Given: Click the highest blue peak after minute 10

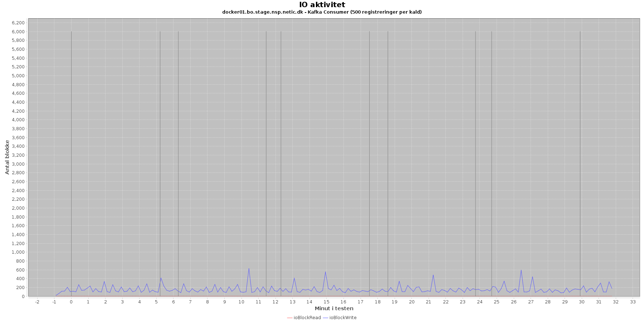Looking at the screenshot, I should (x=249, y=269).
